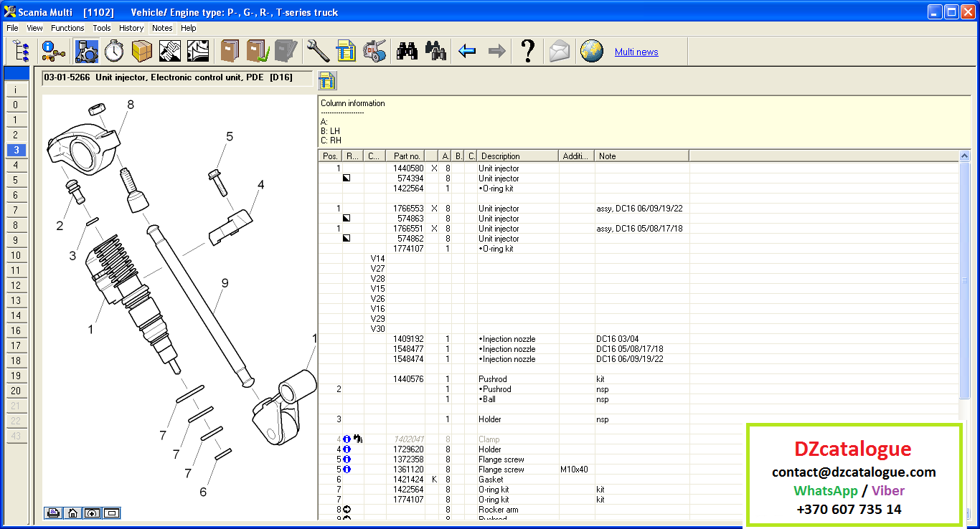Select main group 20 in sidebar

point(17,391)
